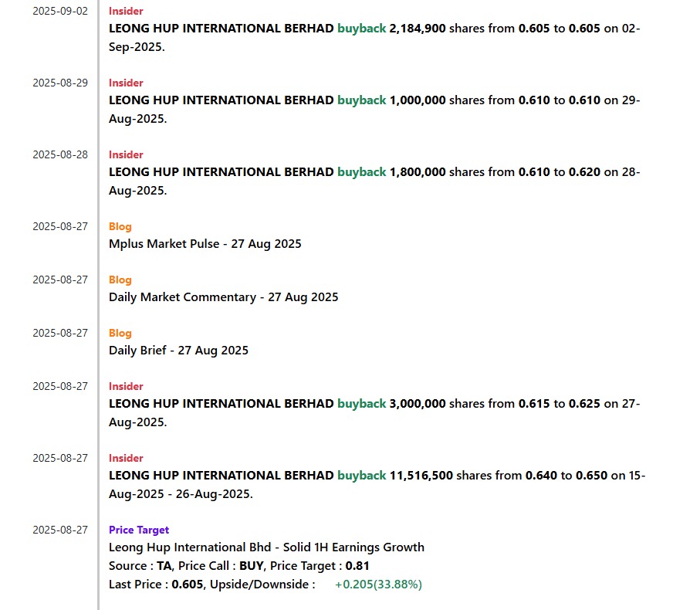Open the 27-Aug-2025 buyback of 3,000,000 shares
The height and width of the screenshot is (610, 700).
click(x=374, y=412)
